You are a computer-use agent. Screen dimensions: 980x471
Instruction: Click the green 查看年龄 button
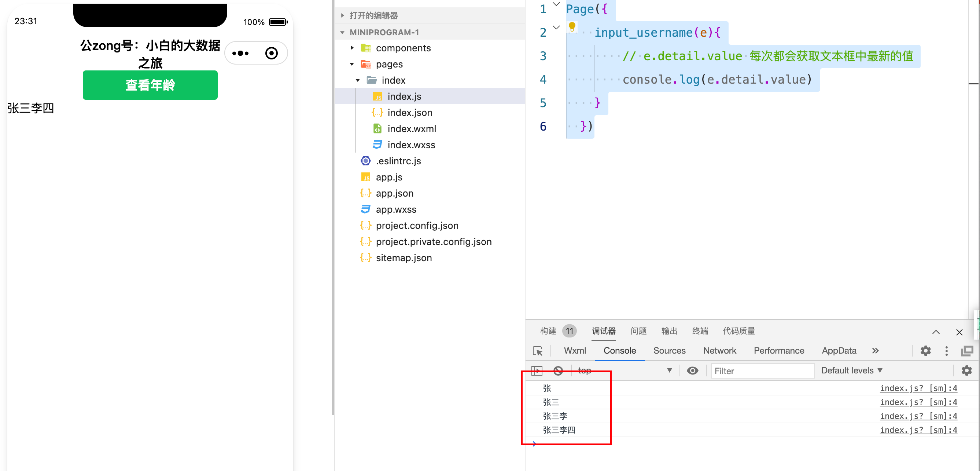[150, 85]
